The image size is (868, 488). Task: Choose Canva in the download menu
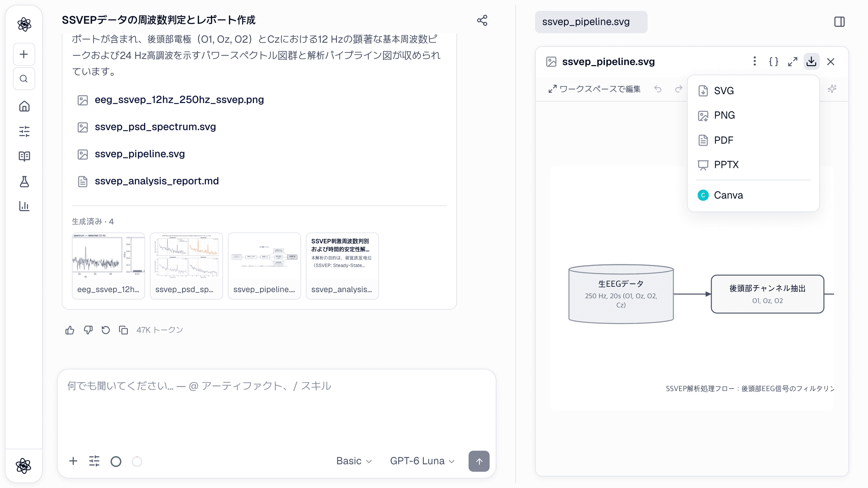pos(753,195)
